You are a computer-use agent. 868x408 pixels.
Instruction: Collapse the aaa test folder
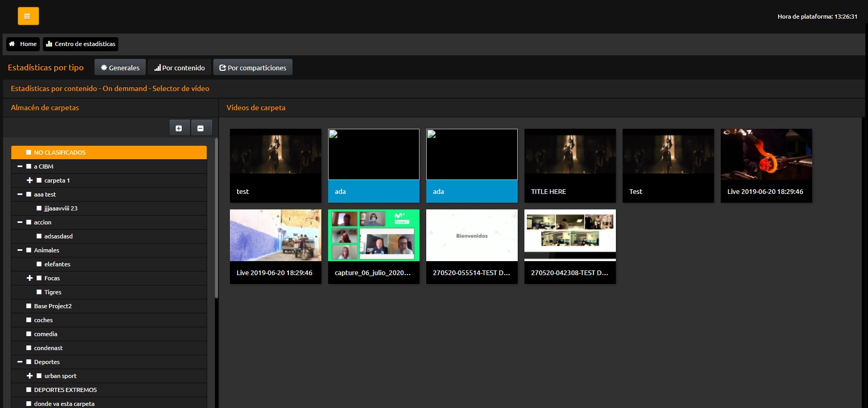coord(20,194)
